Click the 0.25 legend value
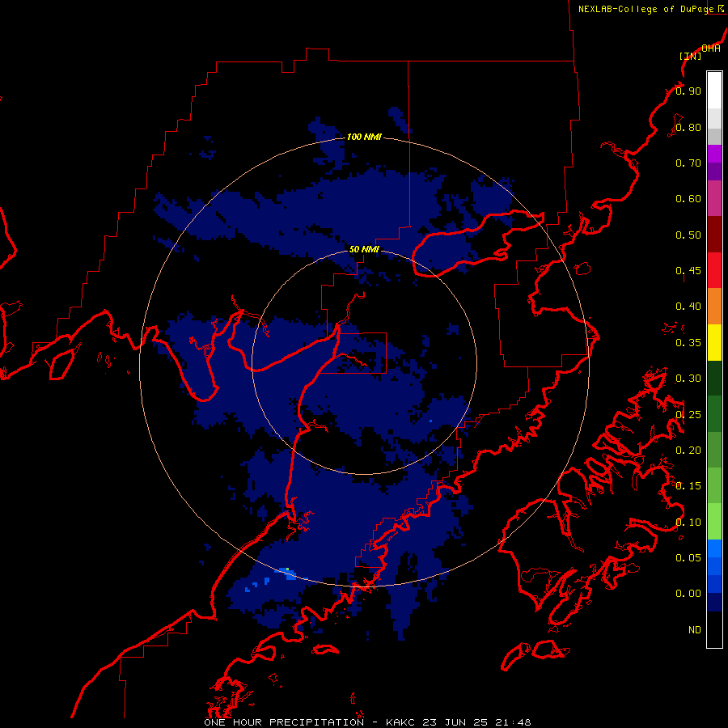Screen dimensions: 728x728 (688, 415)
